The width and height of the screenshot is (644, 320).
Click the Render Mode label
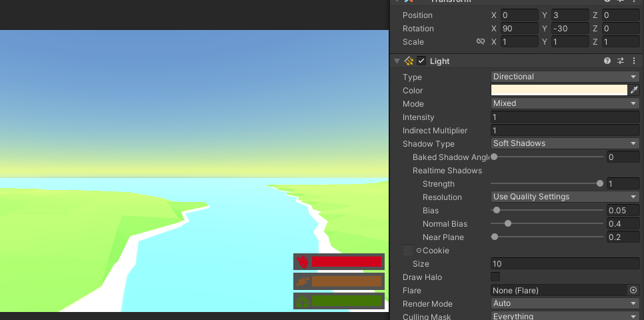pyautogui.click(x=427, y=304)
